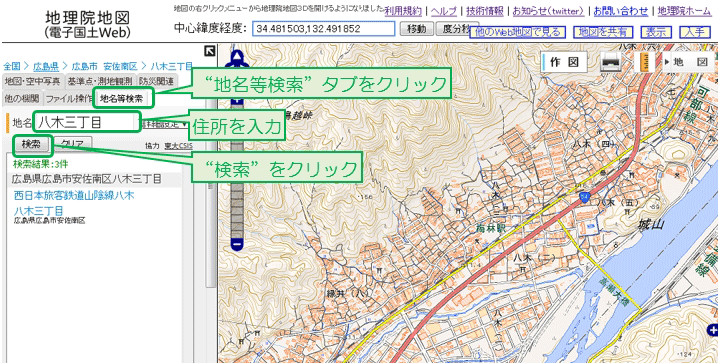Screen dimensions: 718x363
Task: Zoom in with the plus button on the zoom slider
Action: click(x=237, y=102)
